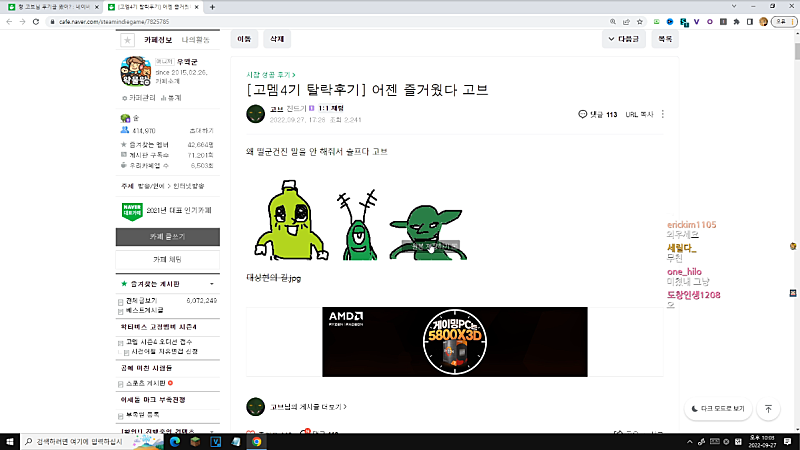The image size is (800, 450).
Task: Open the purple V extension icon
Action: point(696,22)
